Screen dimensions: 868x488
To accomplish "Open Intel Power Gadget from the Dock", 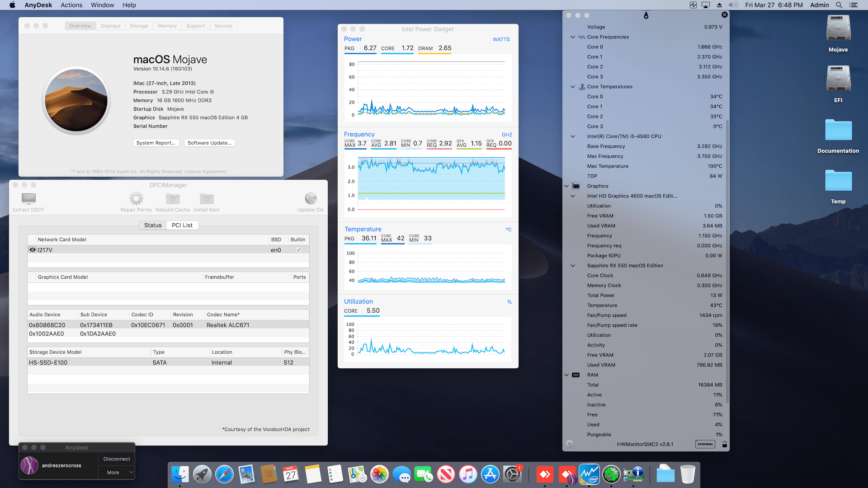I will click(589, 474).
